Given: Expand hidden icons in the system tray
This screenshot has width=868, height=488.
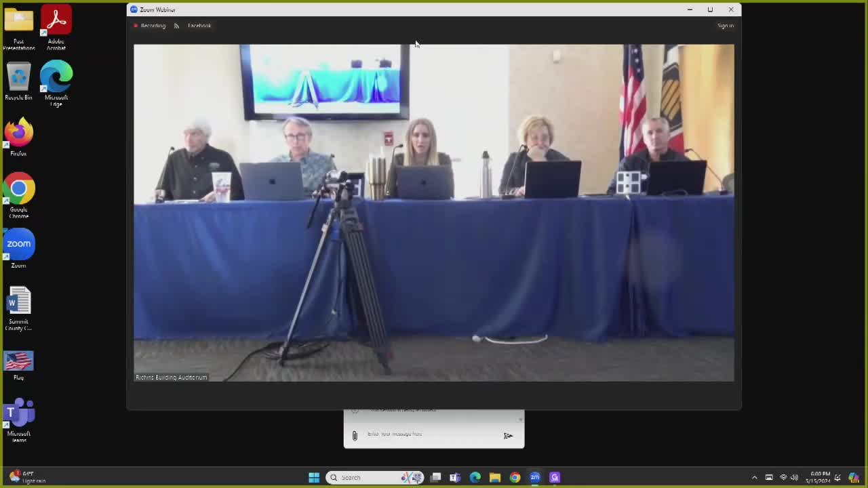Looking at the screenshot, I should [x=755, y=477].
